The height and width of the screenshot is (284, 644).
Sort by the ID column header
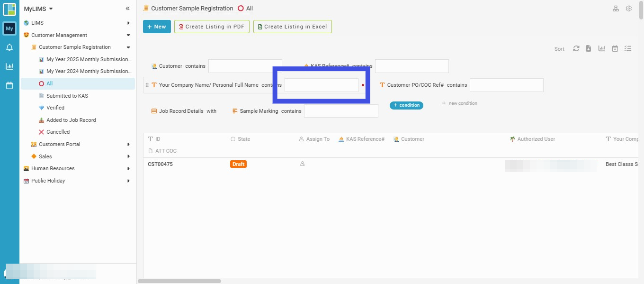click(x=154, y=139)
